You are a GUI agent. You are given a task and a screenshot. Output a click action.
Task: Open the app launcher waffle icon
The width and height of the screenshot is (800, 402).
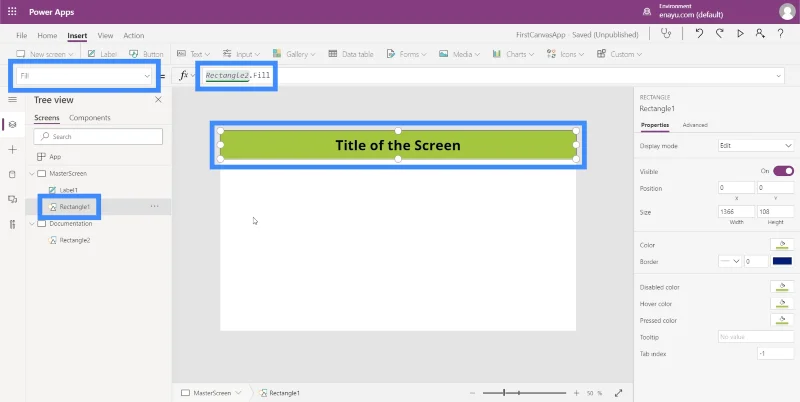[12, 12]
